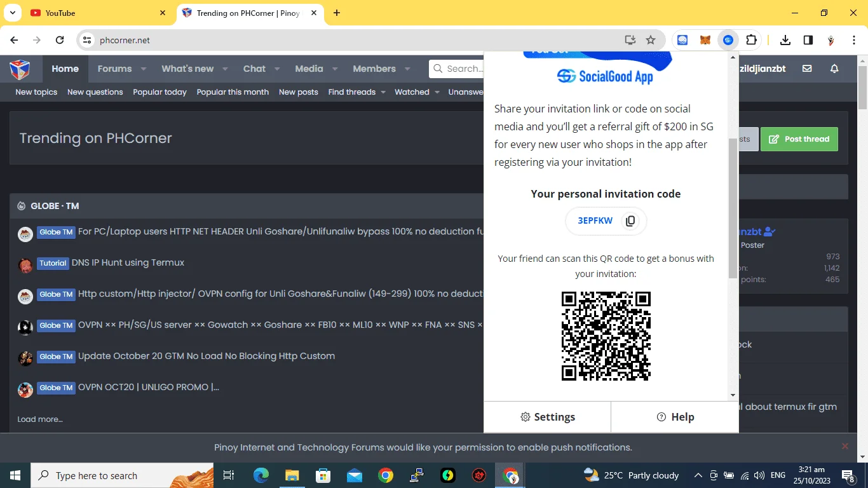This screenshot has height=488, width=868.
Task: Expand What's new dropdown arrow
Action: pyautogui.click(x=226, y=69)
